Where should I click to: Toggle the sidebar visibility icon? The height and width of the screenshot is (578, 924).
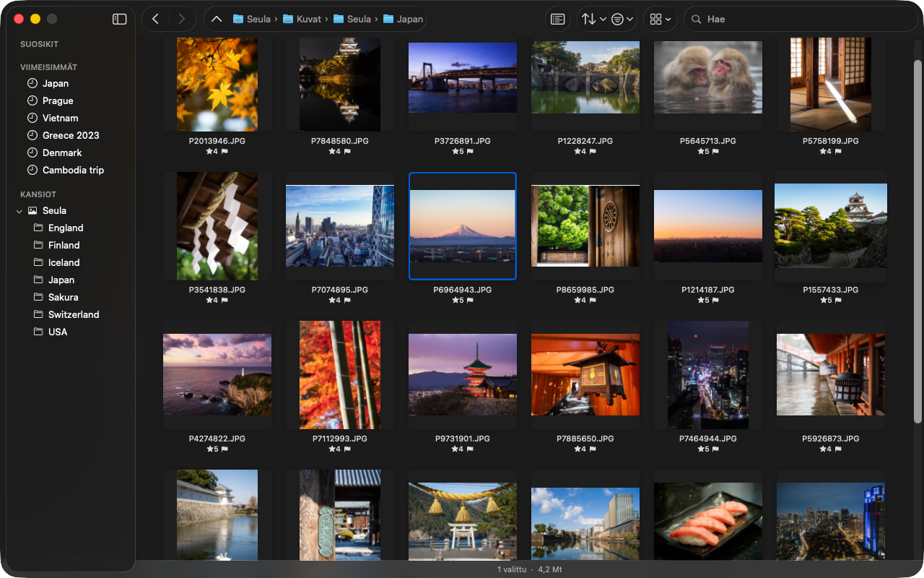[120, 20]
